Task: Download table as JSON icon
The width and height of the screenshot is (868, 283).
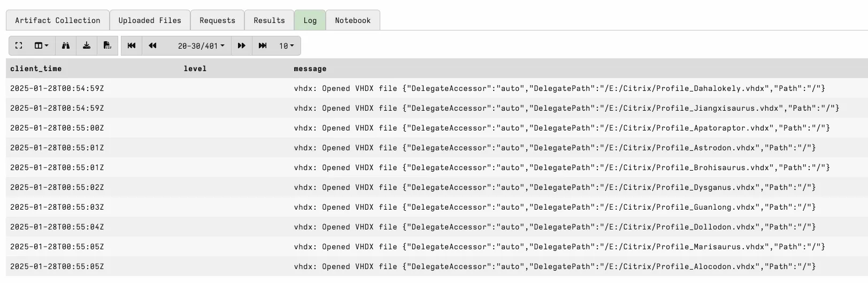Action: [87, 46]
